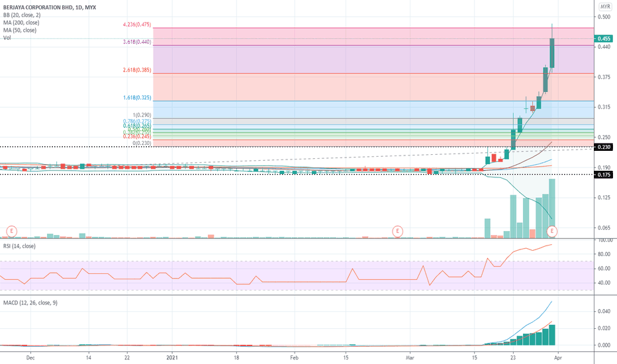
Task: Click the 40.00 RSI axis value
Action: [604, 283]
